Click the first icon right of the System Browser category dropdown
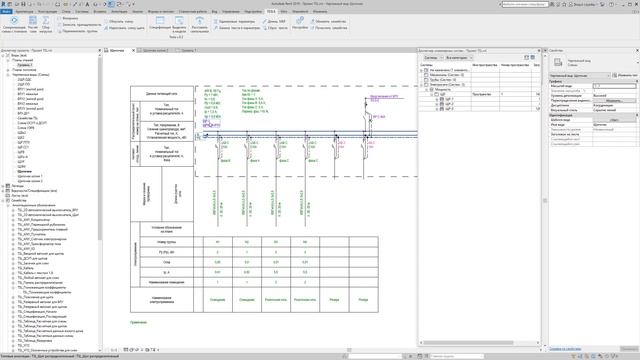Screen dimensions: 640x360 [526, 58]
